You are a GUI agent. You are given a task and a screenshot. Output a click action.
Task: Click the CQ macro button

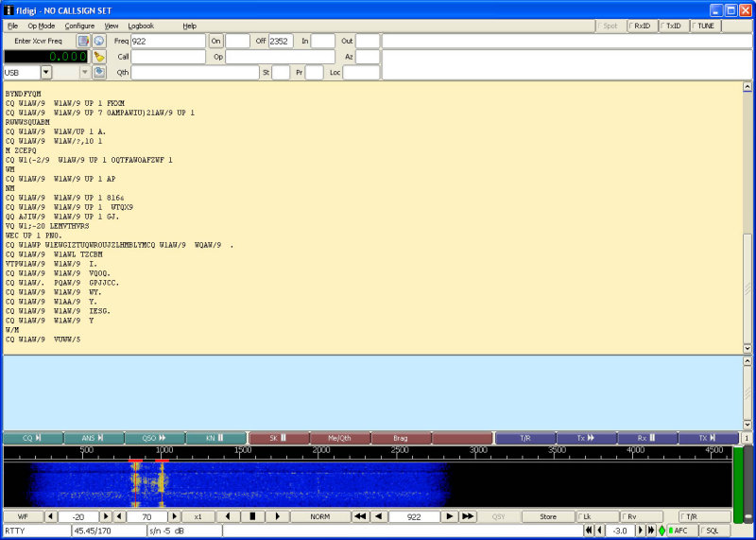point(33,438)
